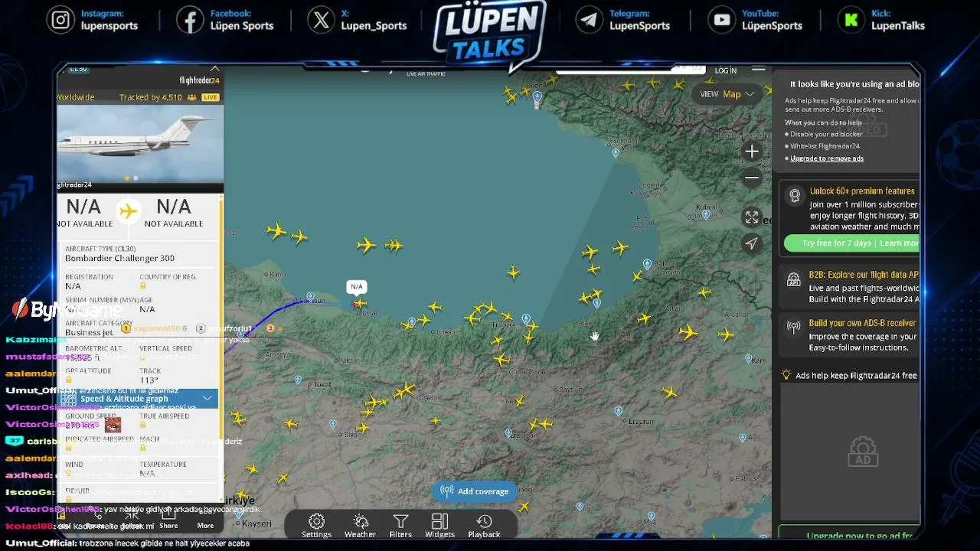Click the YouTube icon in stream header
Image resolution: width=980 pixels, height=551 pixels.
(721, 20)
